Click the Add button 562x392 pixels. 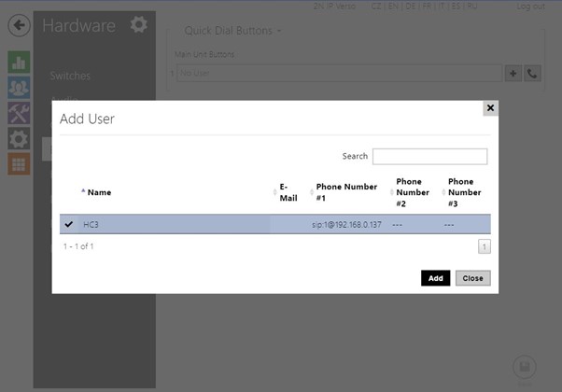coord(435,278)
